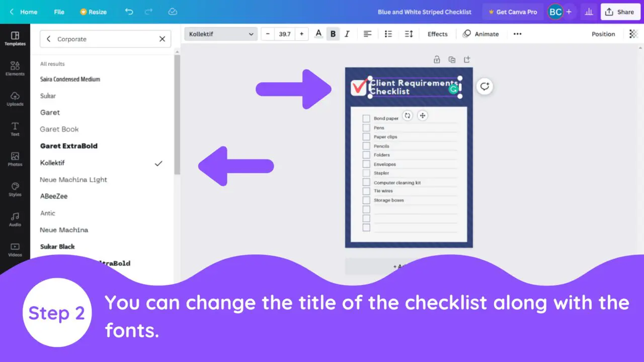Viewport: 644px width, 362px height.
Task: Undo the last action
Action: (x=129, y=12)
